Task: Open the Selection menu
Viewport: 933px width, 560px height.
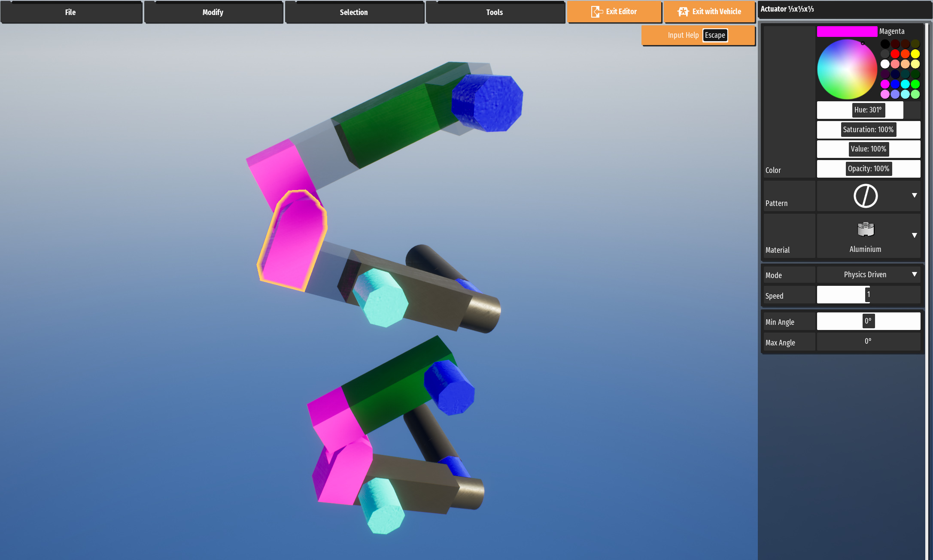Action: (x=354, y=12)
